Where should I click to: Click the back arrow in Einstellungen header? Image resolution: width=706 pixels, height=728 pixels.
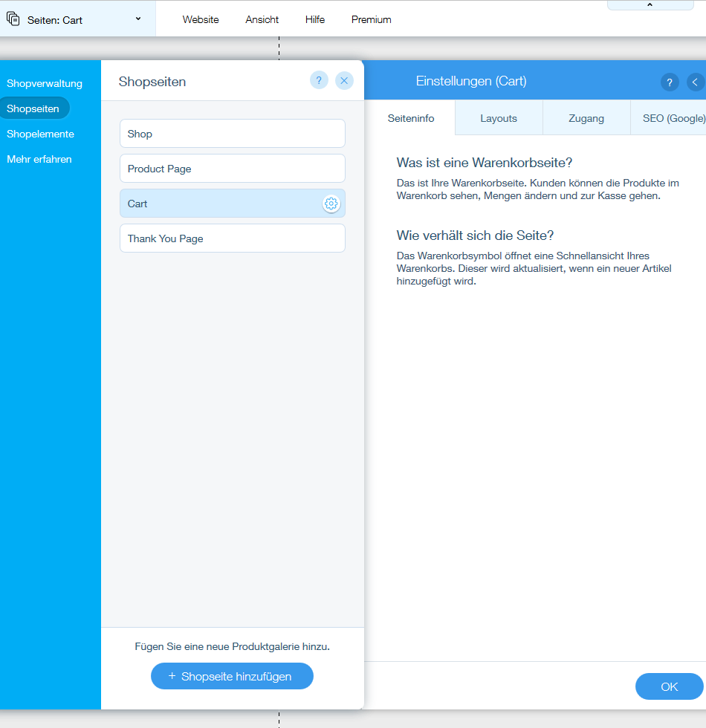[x=695, y=82]
